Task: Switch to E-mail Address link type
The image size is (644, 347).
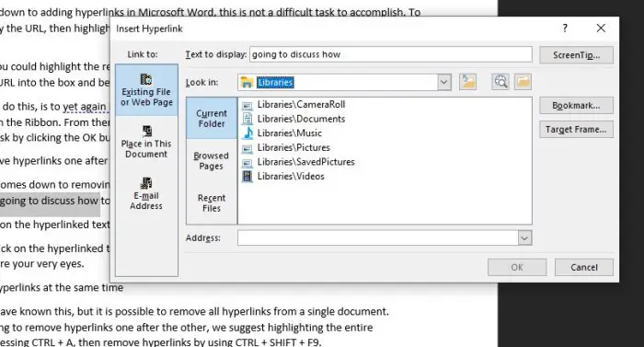Action: click(x=146, y=194)
